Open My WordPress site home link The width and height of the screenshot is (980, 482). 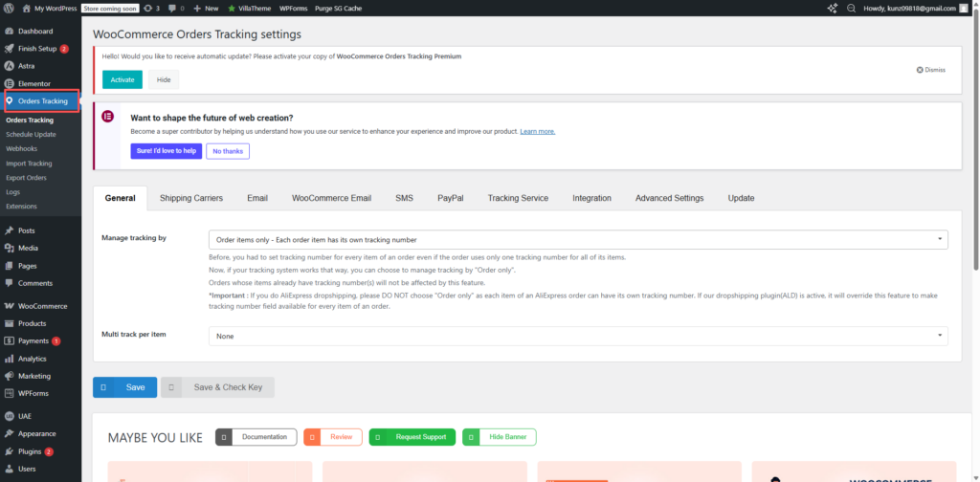50,9
